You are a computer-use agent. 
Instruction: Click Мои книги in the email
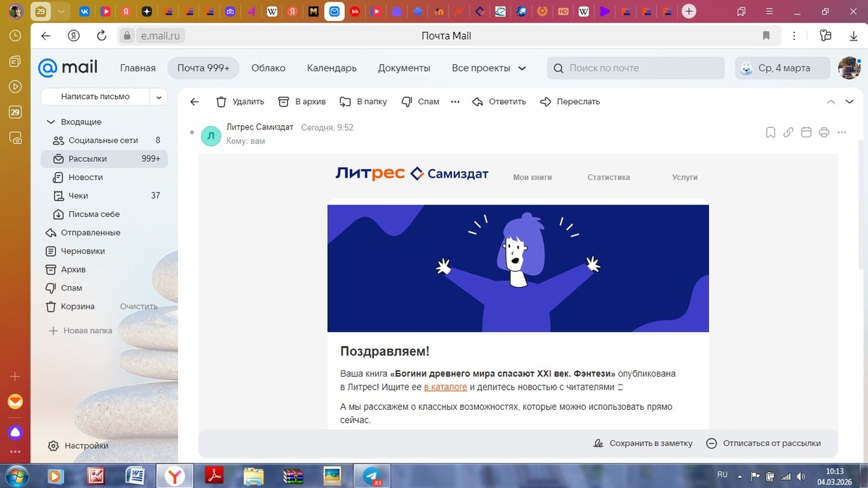(x=532, y=177)
